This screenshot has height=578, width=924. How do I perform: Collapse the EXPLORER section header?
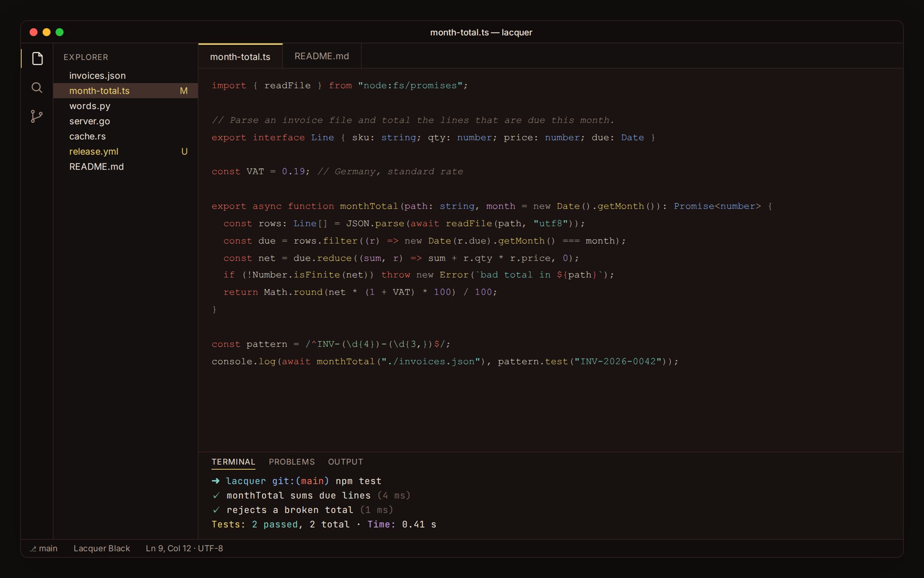[x=86, y=57]
